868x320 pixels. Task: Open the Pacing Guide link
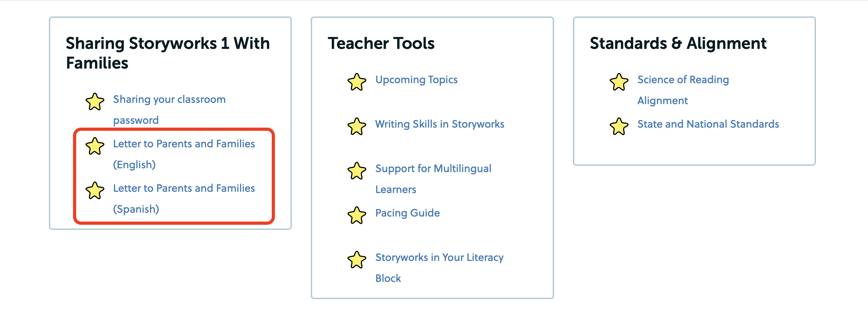tap(407, 213)
